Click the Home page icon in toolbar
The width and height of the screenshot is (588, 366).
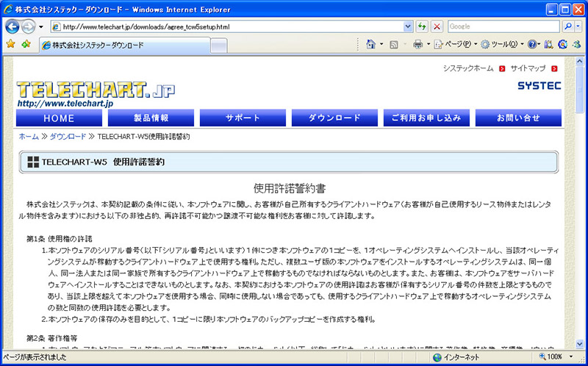370,44
